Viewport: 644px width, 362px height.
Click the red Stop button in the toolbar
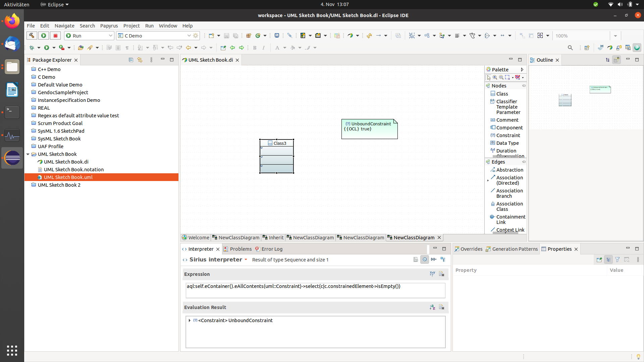click(56, 36)
